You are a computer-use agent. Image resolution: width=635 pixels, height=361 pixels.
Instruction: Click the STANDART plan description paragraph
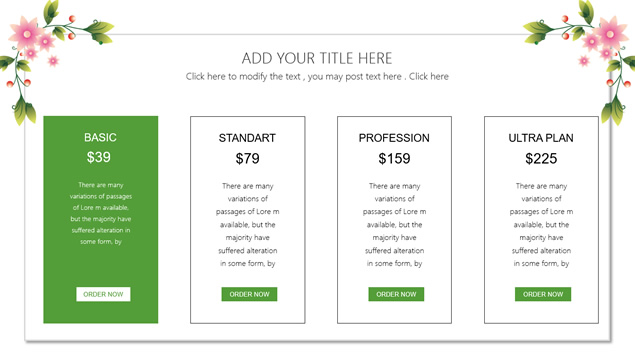(247, 225)
